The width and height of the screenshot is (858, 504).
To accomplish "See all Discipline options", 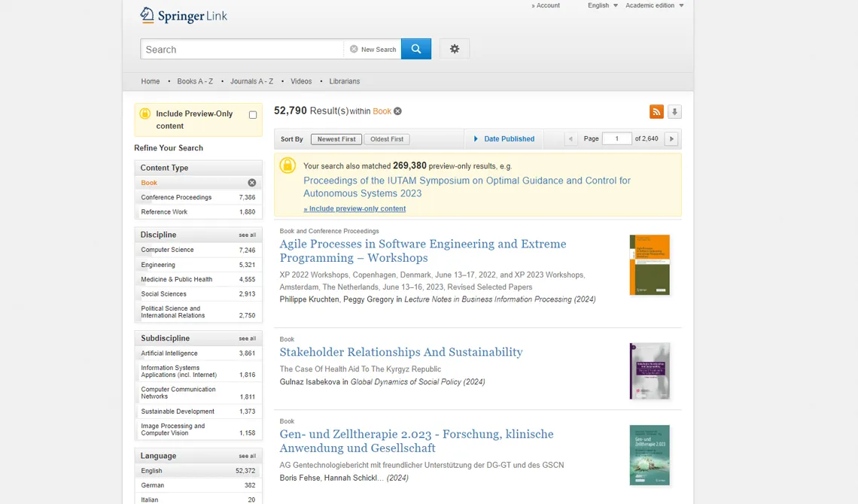I will coord(247,235).
